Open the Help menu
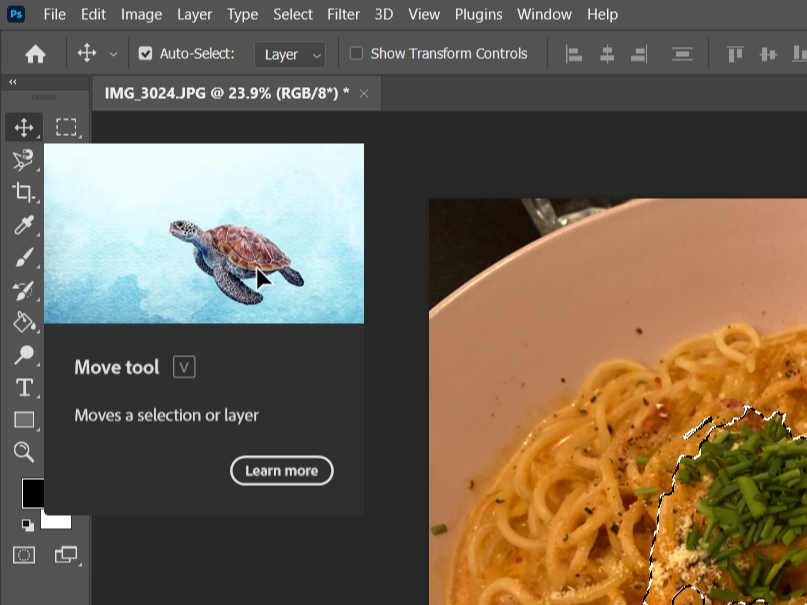 point(603,14)
